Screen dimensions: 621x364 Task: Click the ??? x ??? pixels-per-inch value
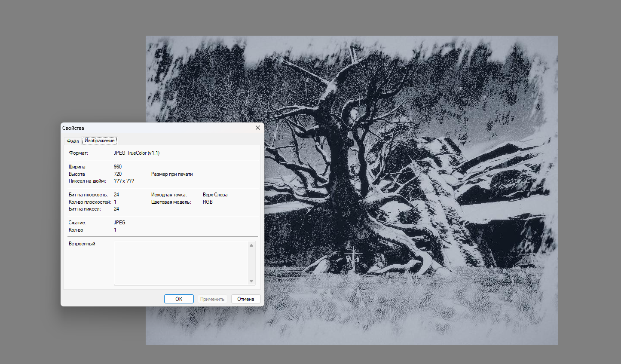124,181
